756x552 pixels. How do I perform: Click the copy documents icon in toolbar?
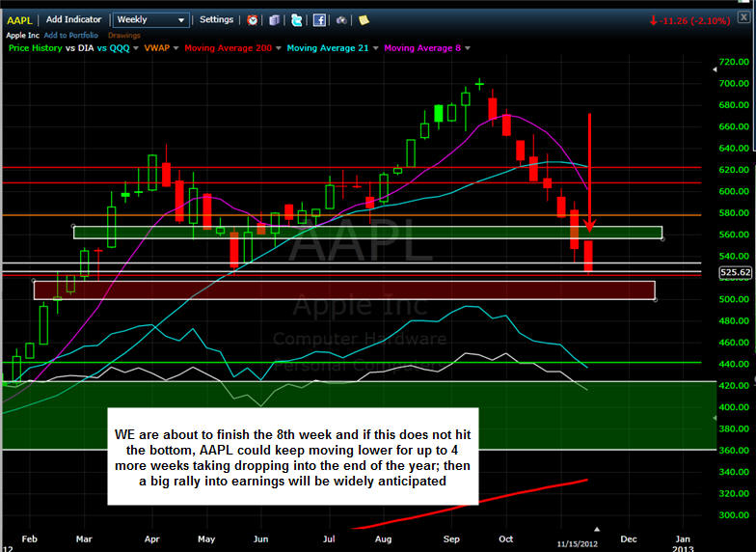(275, 19)
